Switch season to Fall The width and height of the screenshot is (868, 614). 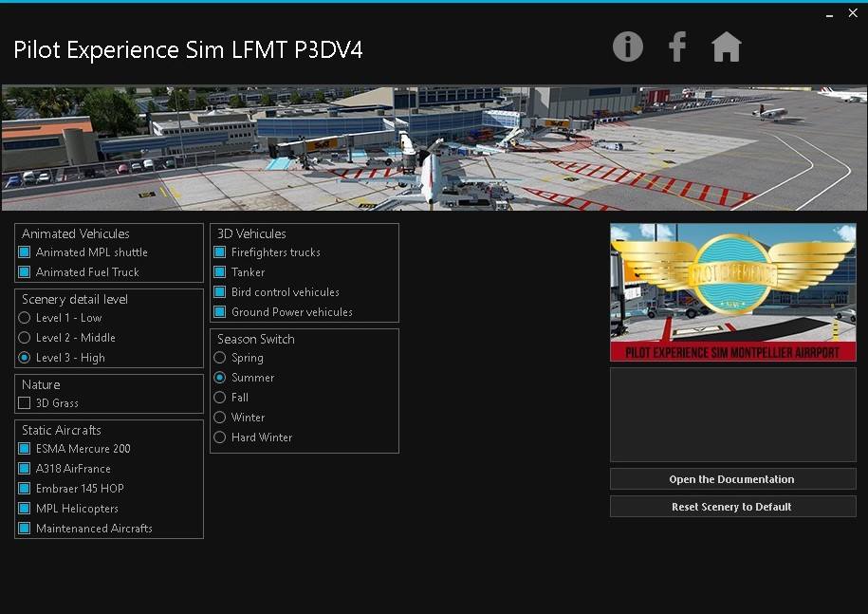(220, 398)
